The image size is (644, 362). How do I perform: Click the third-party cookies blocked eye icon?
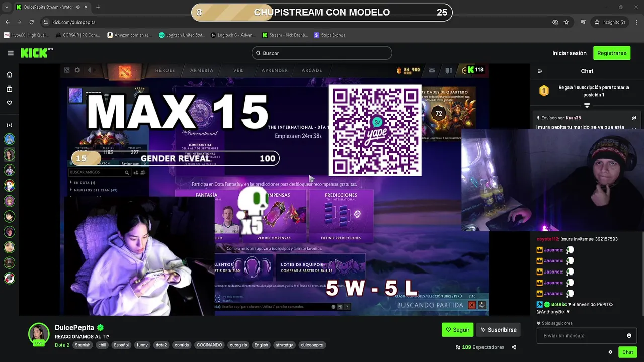tap(555, 22)
